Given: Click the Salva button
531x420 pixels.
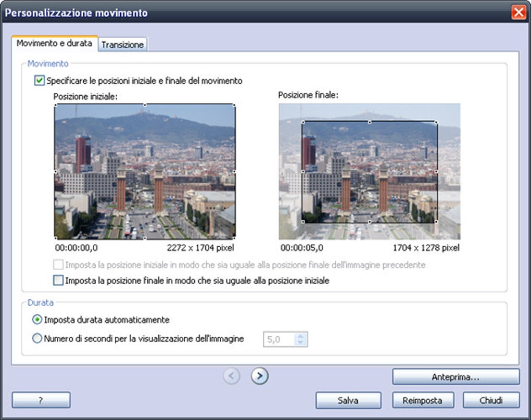Looking at the screenshot, I should (348, 400).
